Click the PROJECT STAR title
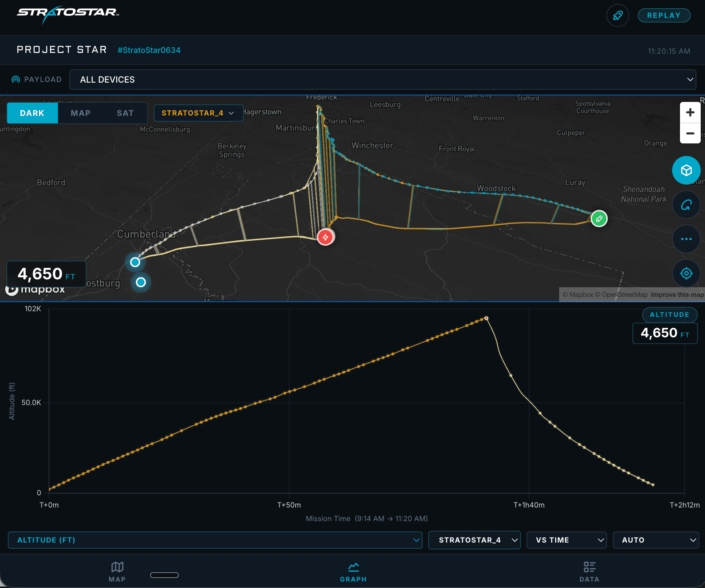 62,50
